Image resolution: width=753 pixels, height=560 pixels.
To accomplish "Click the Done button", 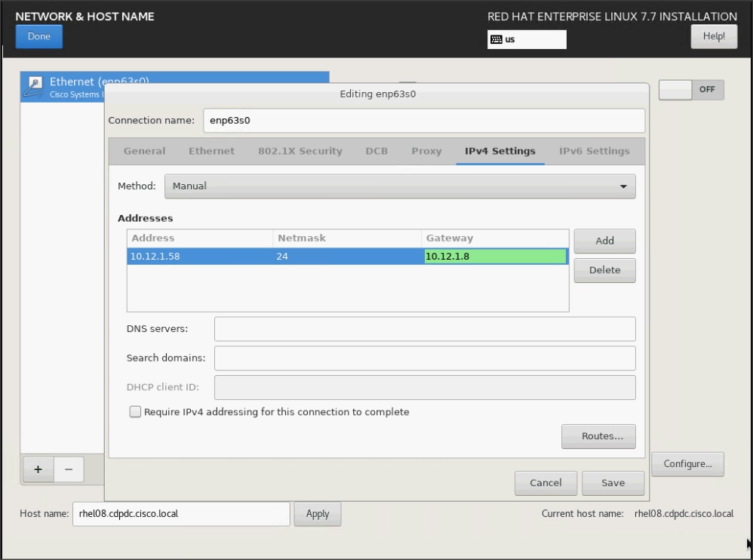I will click(39, 36).
